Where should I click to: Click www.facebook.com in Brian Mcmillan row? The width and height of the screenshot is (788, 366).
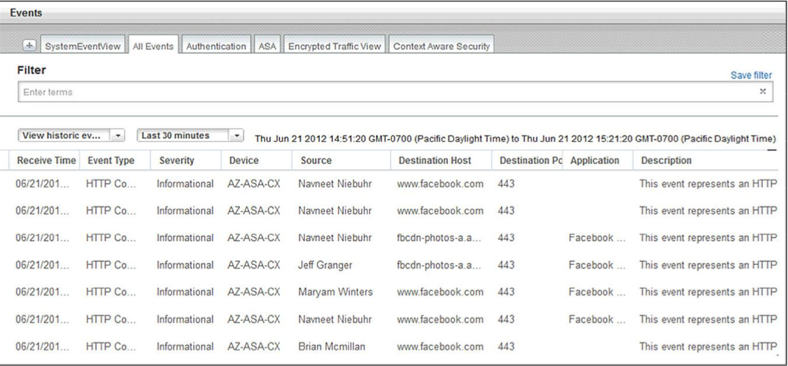(x=440, y=346)
